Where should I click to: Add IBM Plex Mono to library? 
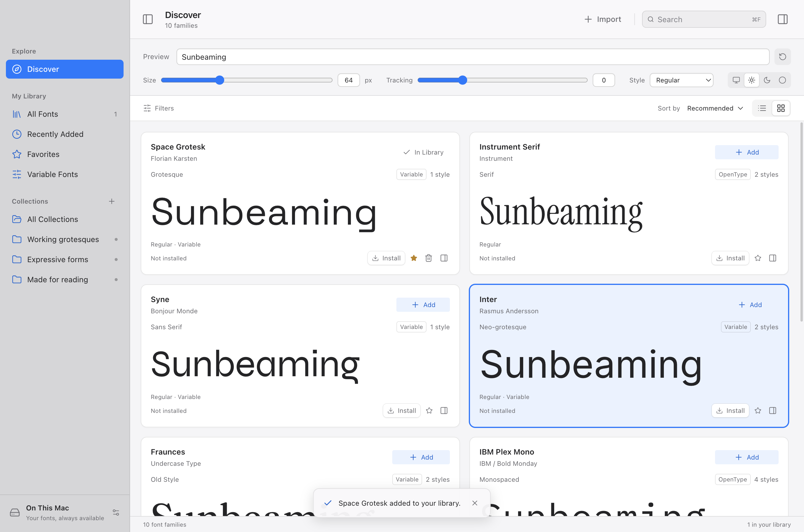(x=746, y=457)
